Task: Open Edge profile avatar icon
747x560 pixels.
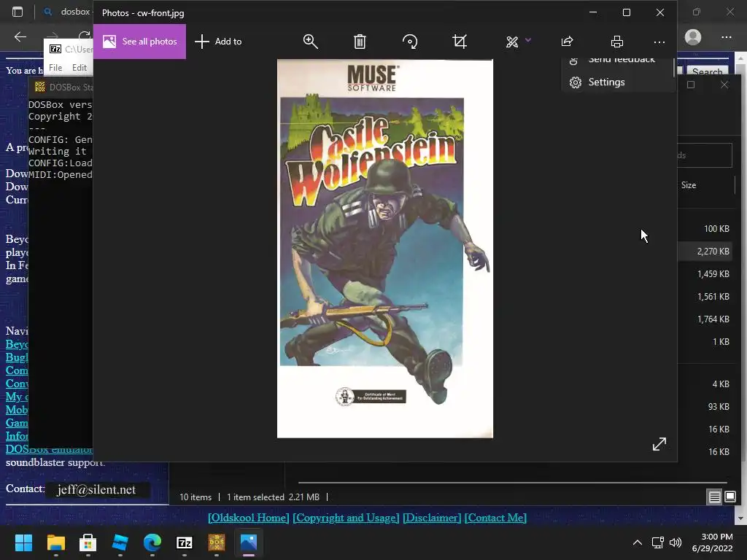Action: click(x=693, y=36)
